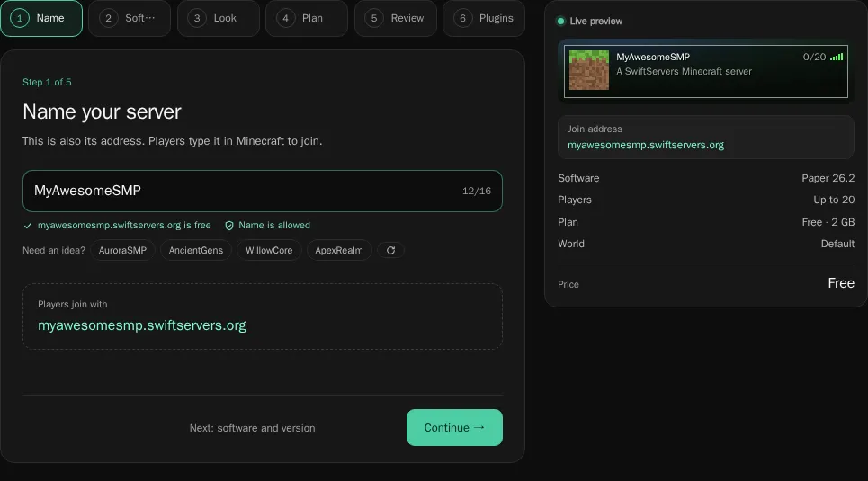868x481 pixels.
Task: Click the MyAwesomeSMP title in preview card
Action: [x=653, y=57]
